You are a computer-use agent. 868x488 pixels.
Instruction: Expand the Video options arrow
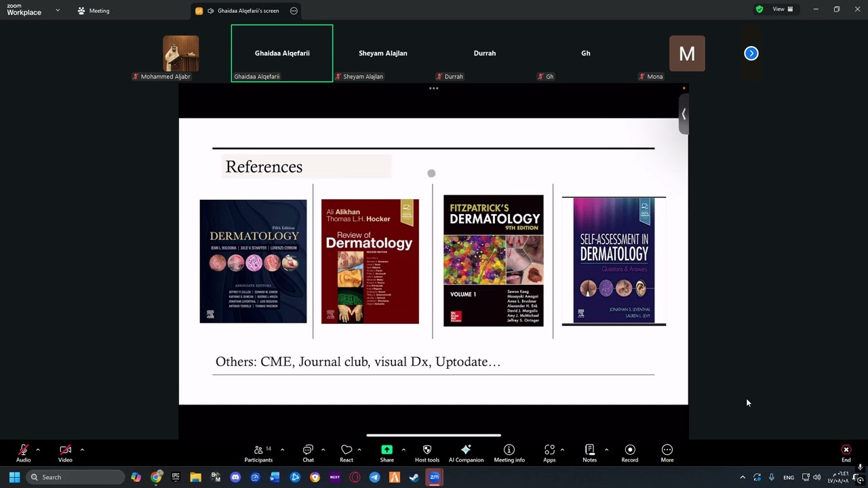(x=82, y=449)
